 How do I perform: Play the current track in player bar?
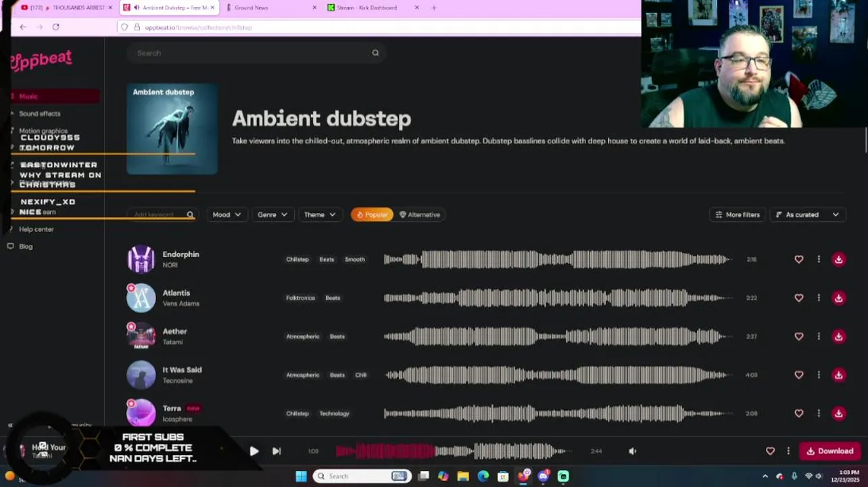point(254,451)
